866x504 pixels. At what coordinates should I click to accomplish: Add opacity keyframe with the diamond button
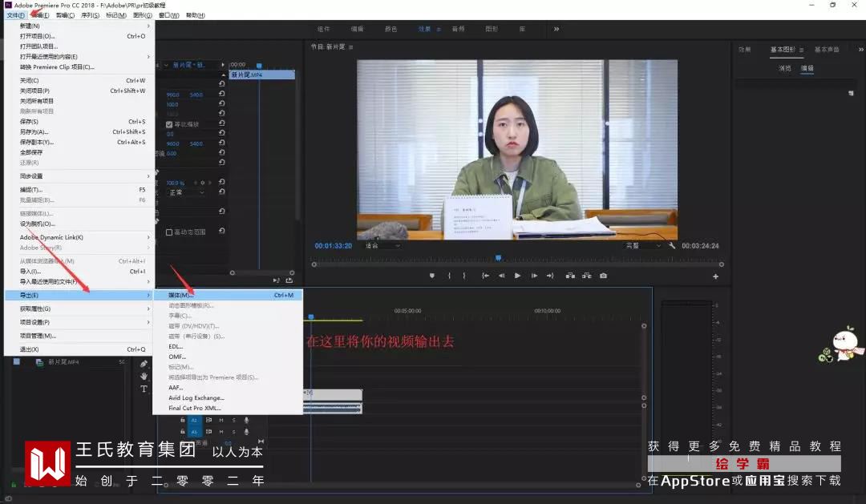coord(203,183)
